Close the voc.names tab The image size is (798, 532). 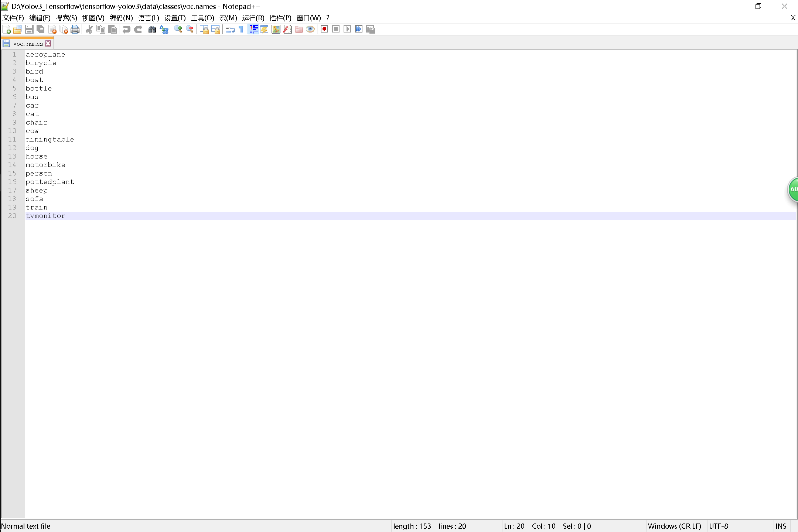click(48, 43)
